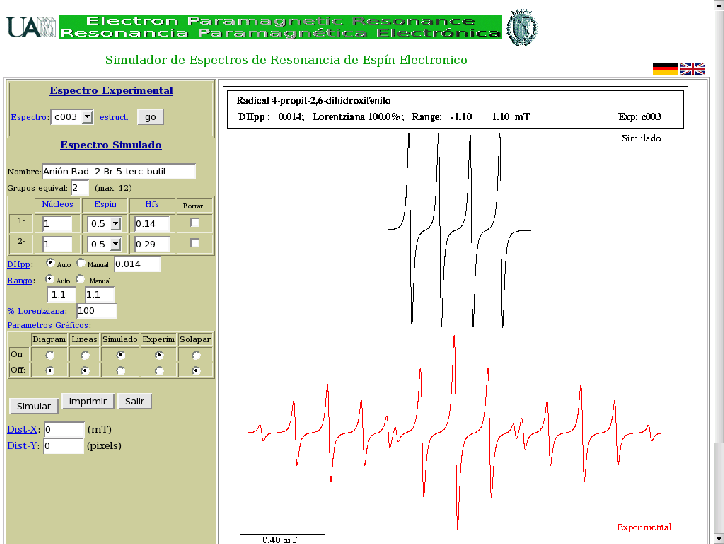Select DHpp Manual radio button
Image resolution: width=724 pixels, height=544 pixels.
coord(81,263)
